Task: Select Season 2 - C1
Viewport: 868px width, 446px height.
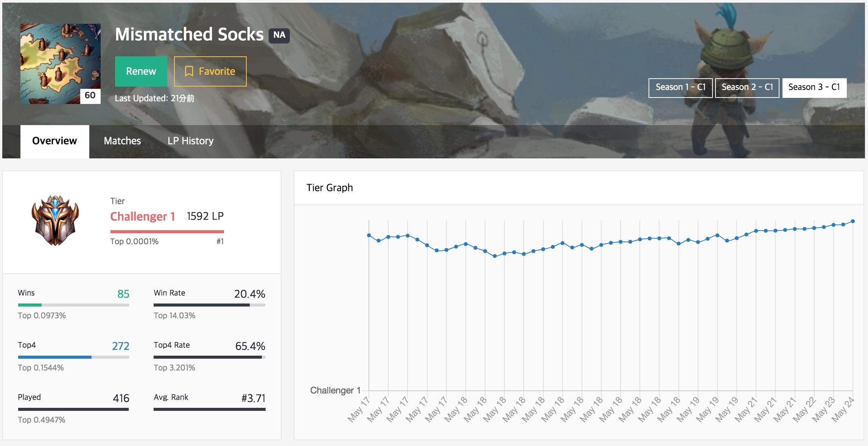Action: tap(747, 88)
